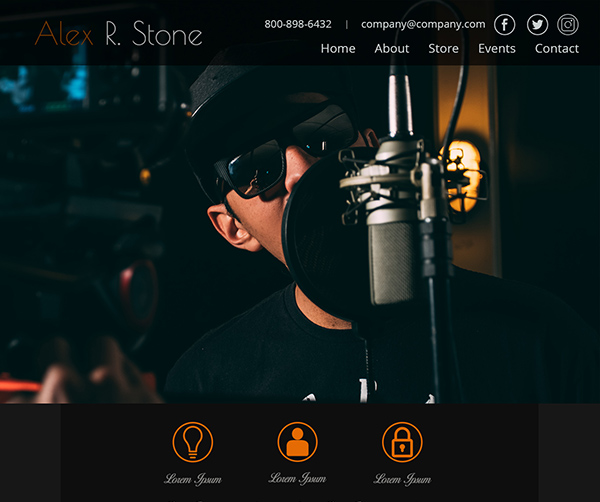Navigate to Events

497,49
